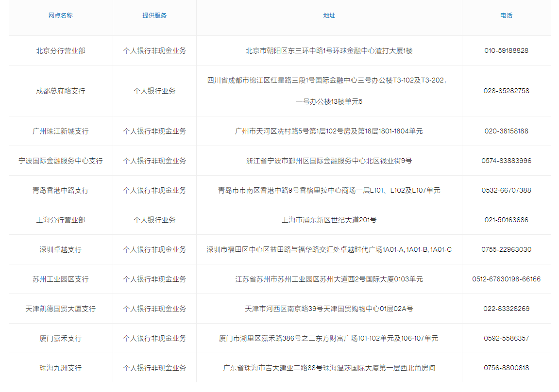Viewport: 559px width, 392px height.
Task: Select 上海分行营业部 branch name
Action: (61, 220)
